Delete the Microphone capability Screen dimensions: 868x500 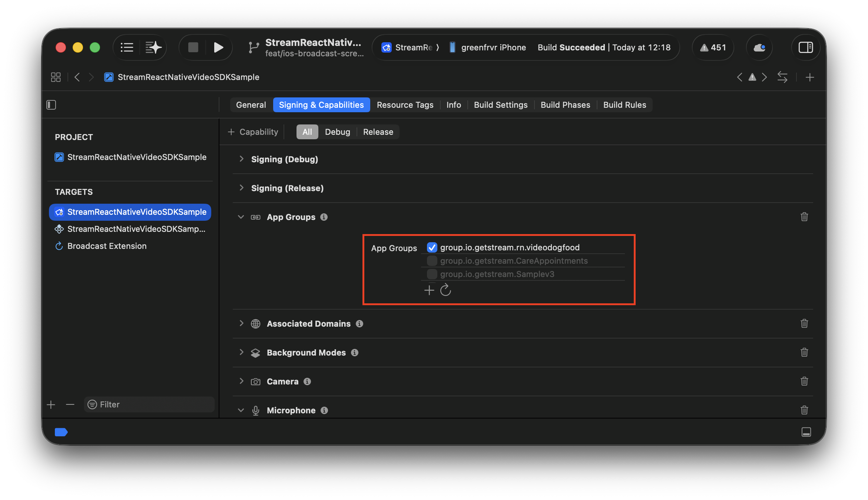804,410
